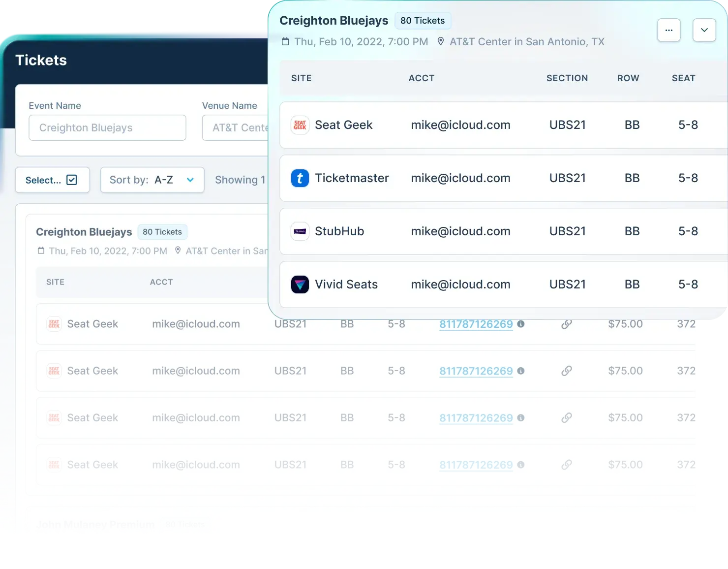Click the info icon beside ticket 811787126269
The width and height of the screenshot is (728, 569).
point(521,325)
